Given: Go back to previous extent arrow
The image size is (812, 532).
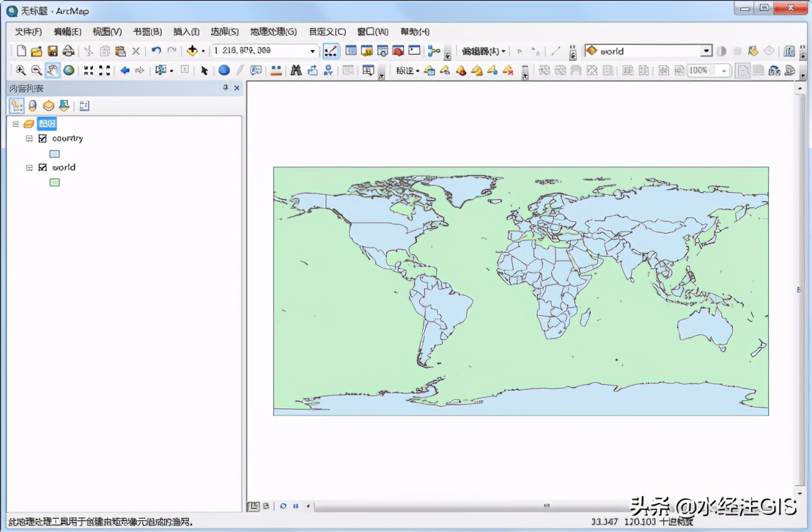Looking at the screenshot, I should pos(125,70).
